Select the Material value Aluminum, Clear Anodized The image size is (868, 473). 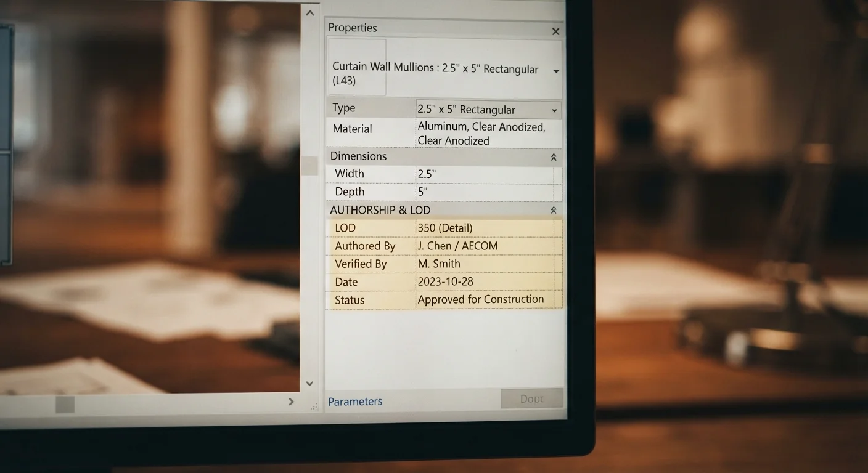(x=489, y=134)
